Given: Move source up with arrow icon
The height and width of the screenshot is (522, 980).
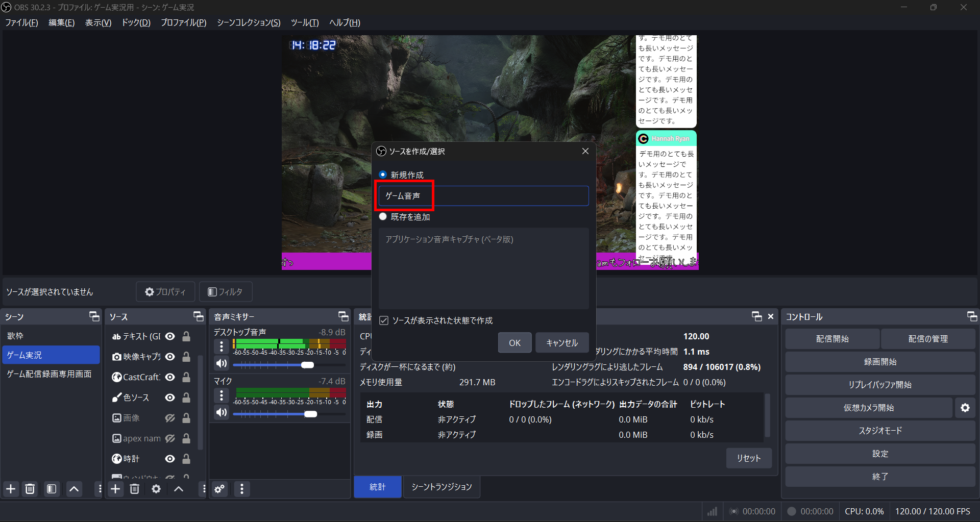Looking at the screenshot, I should click(178, 489).
